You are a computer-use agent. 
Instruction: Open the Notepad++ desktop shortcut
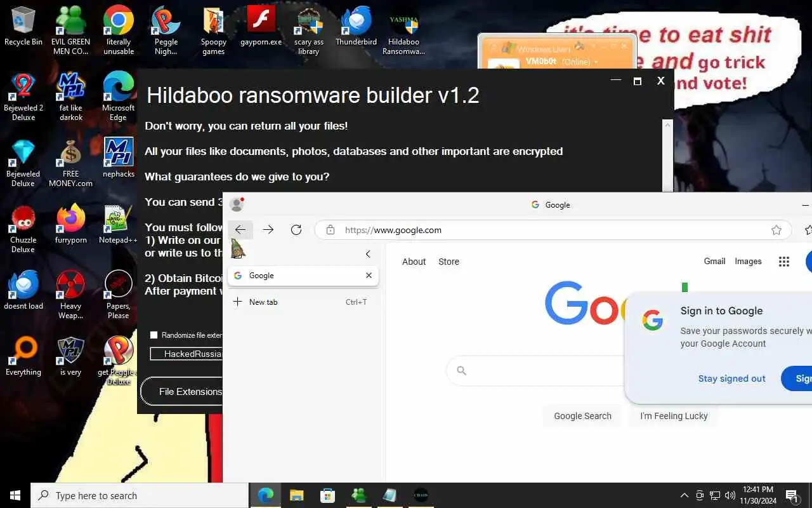pyautogui.click(x=119, y=224)
